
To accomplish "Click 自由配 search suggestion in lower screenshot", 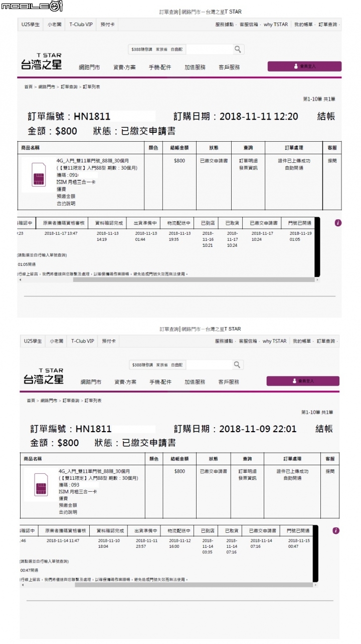I will pos(176,365).
